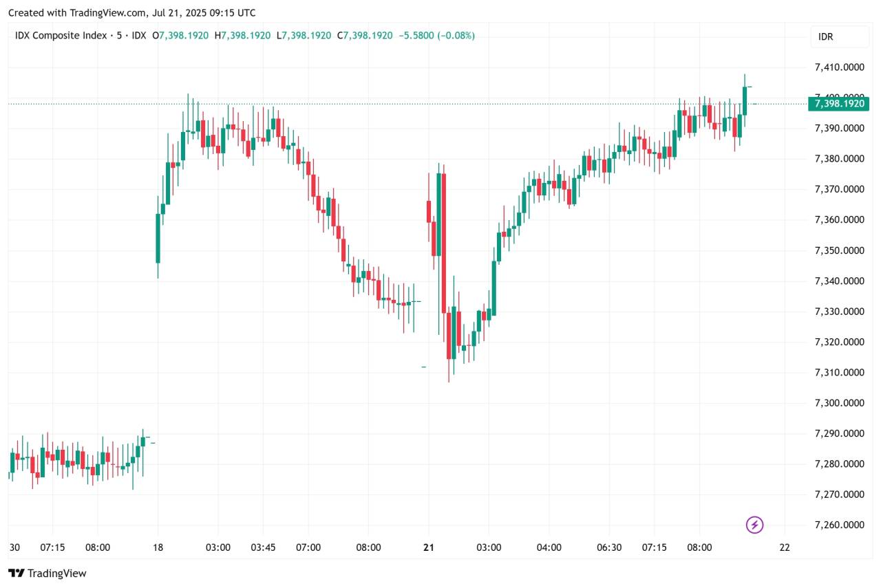Click the −5.5800 (−0.08%) change value
Image resolution: width=881 pixels, height=588 pixels.
pyautogui.click(x=437, y=35)
